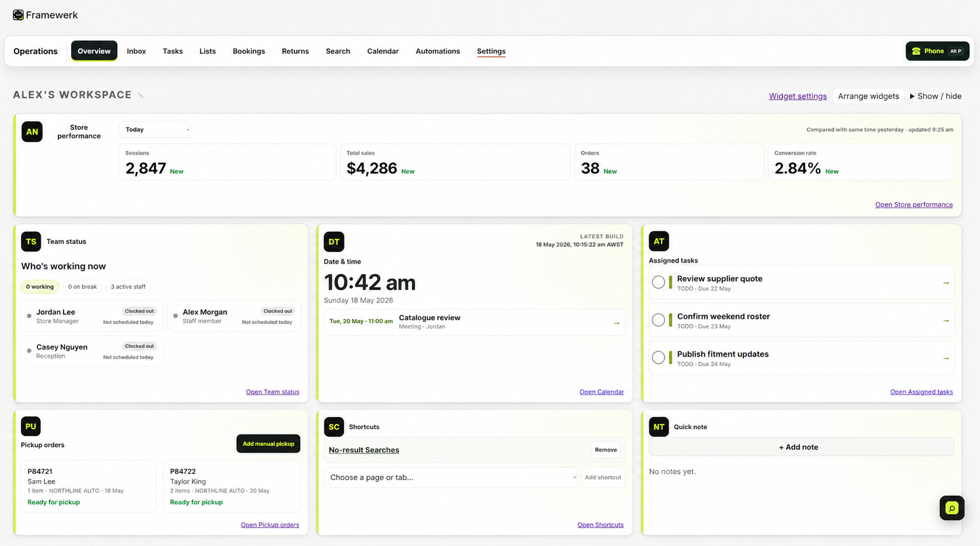This screenshot has width=980, height=546.
Task: Tick the Publish fitment updates circle
Action: pos(658,358)
